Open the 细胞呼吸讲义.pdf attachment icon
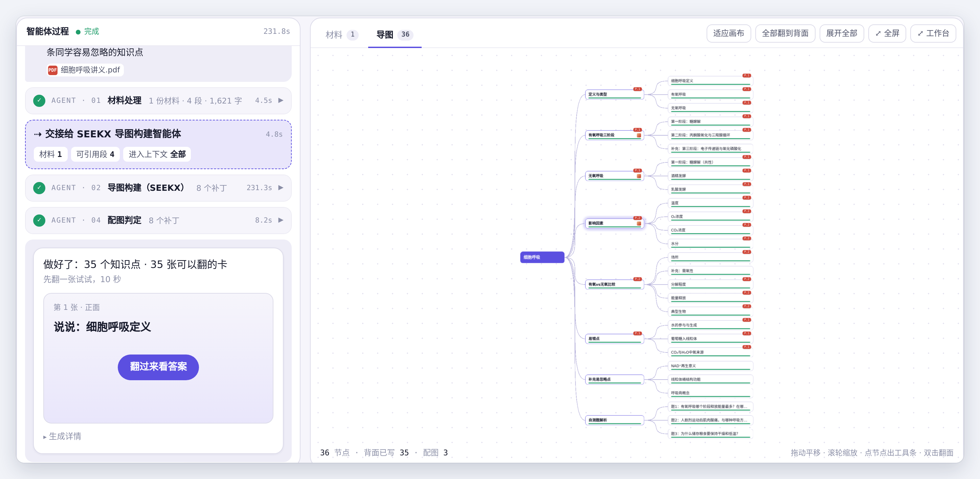This screenshot has height=479, width=980. [x=52, y=70]
